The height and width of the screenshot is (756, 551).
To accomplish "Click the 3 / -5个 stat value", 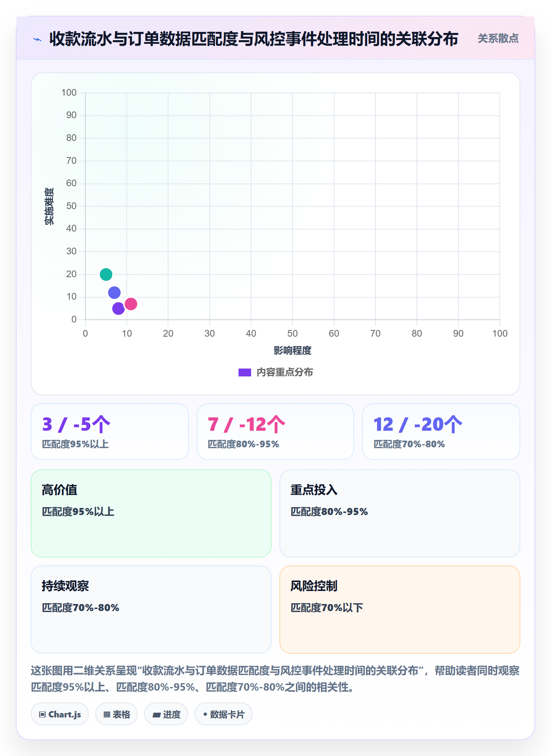I will click(x=76, y=424).
